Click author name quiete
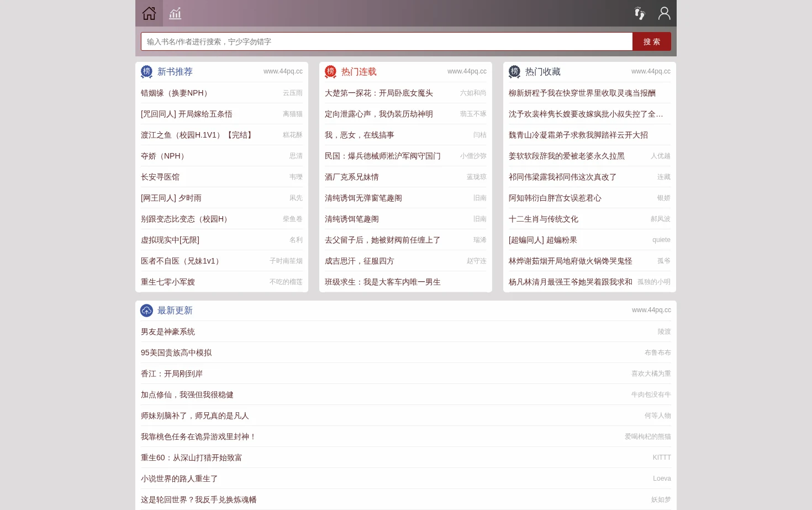Viewport: 812px width, 510px height. click(x=661, y=240)
